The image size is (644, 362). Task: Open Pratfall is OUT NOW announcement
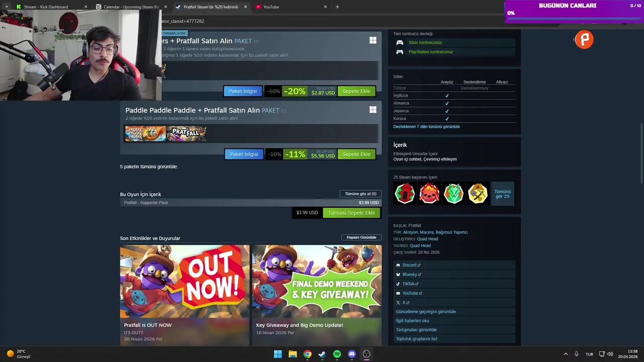[x=185, y=295]
